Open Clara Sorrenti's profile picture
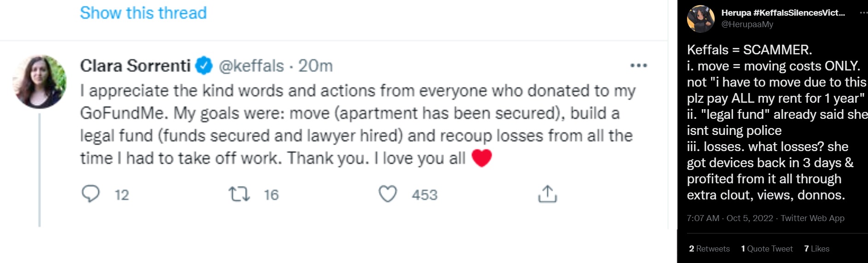The width and height of the screenshot is (868, 263). (x=39, y=82)
